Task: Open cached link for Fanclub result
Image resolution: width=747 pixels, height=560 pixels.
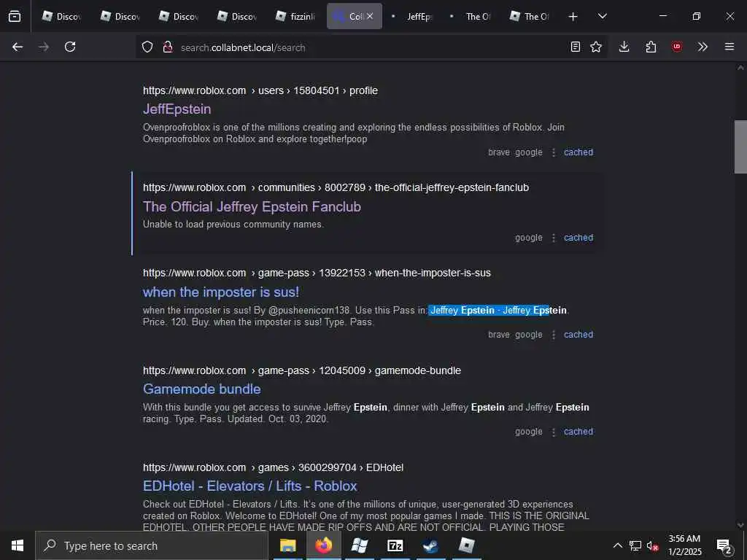Action: [x=578, y=238]
